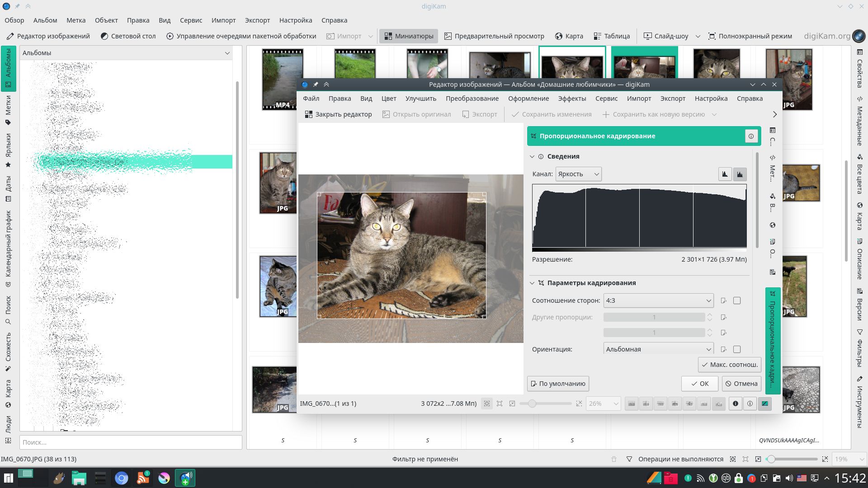Image resolution: width=868 pixels, height=488 pixels.
Task: Open the Properties (Свойства) right sidebar tab
Action: coord(859,68)
